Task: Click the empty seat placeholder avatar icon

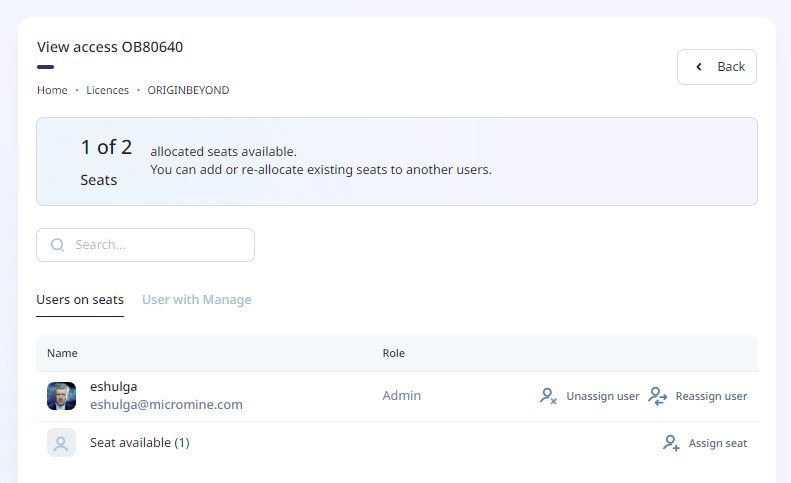Action: coord(61,443)
